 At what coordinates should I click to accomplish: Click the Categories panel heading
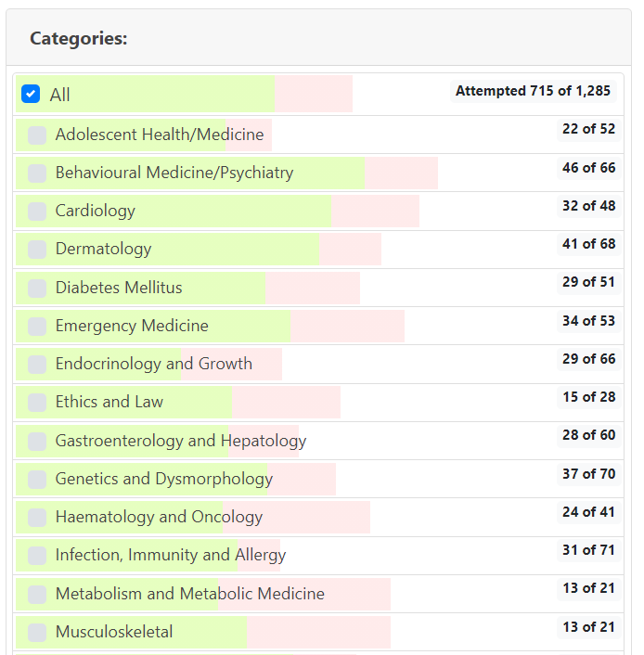79,39
